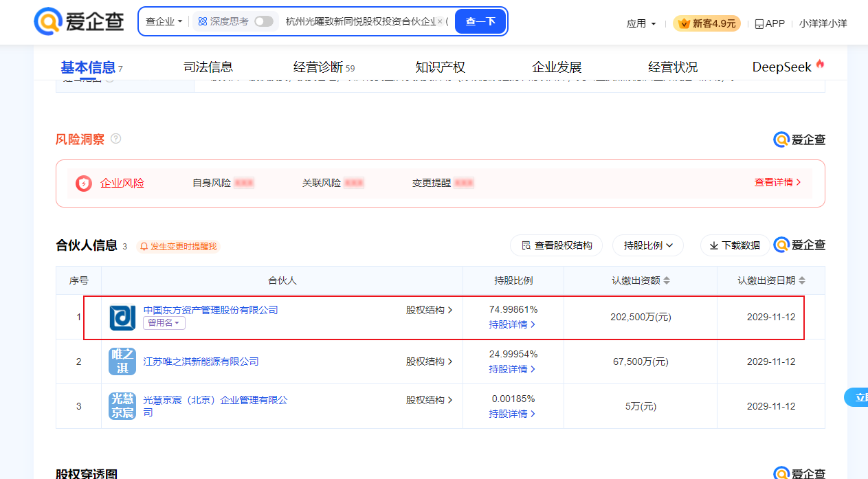The height and width of the screenshot is (479, 868).
Task: Toggle the 深度思考 switch
Action: point(263,22)
